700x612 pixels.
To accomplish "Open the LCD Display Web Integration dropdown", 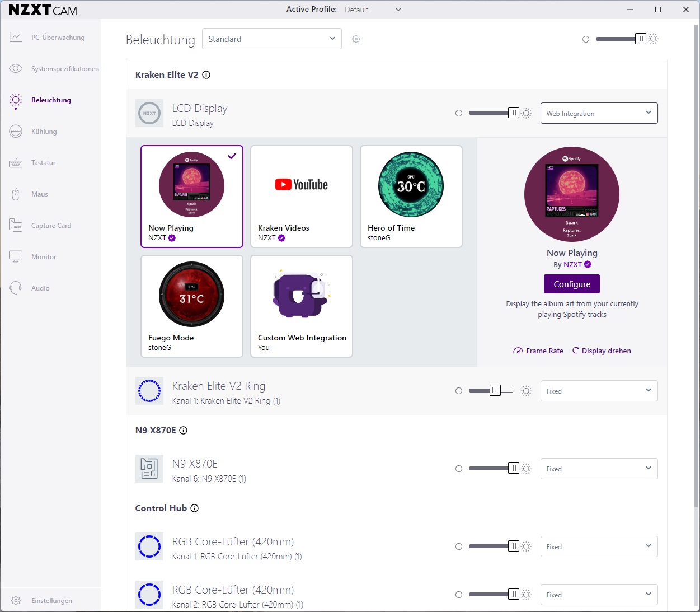I will pyautogui.click(x=599, y=113).
